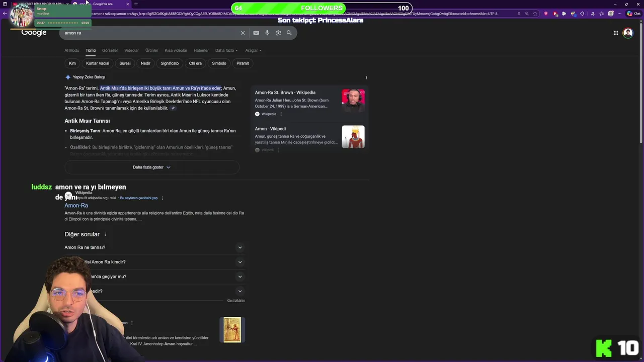Click the Egyptian painting result thumbnail

point(232,330)
